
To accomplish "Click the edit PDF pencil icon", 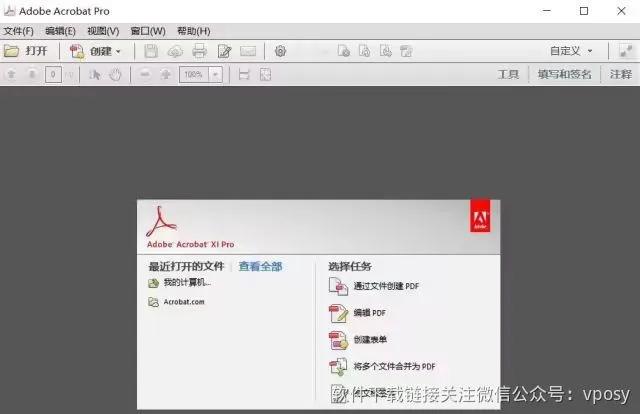I will 338,313.
